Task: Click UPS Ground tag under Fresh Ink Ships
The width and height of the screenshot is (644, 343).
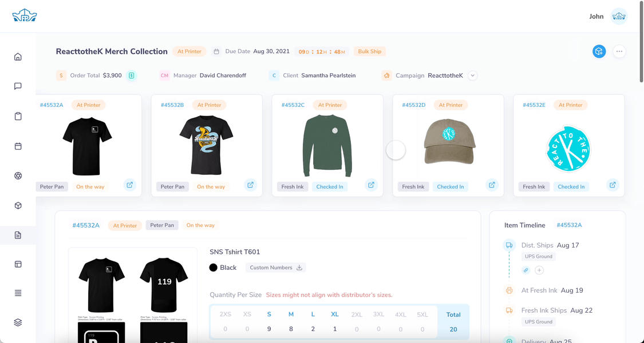Action: click(539, 322)
